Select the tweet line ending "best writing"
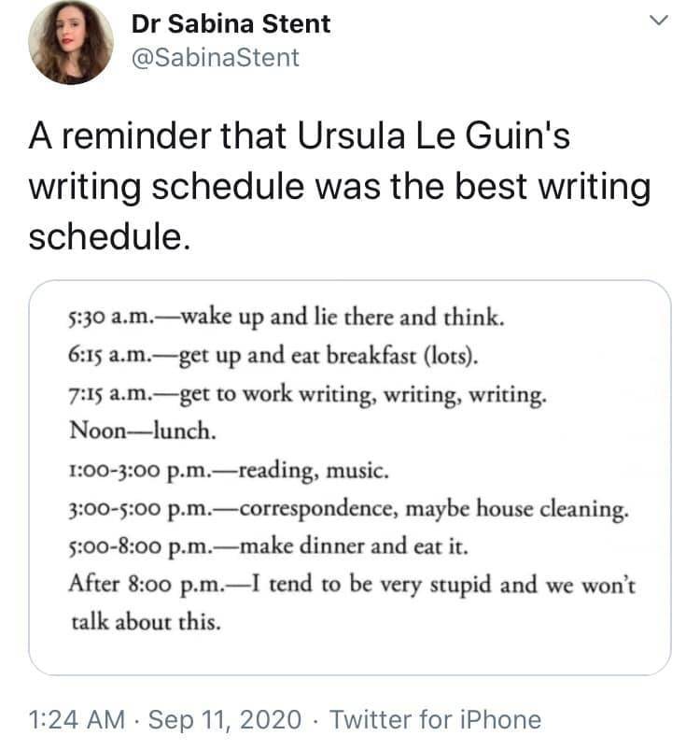 (340, 187)
